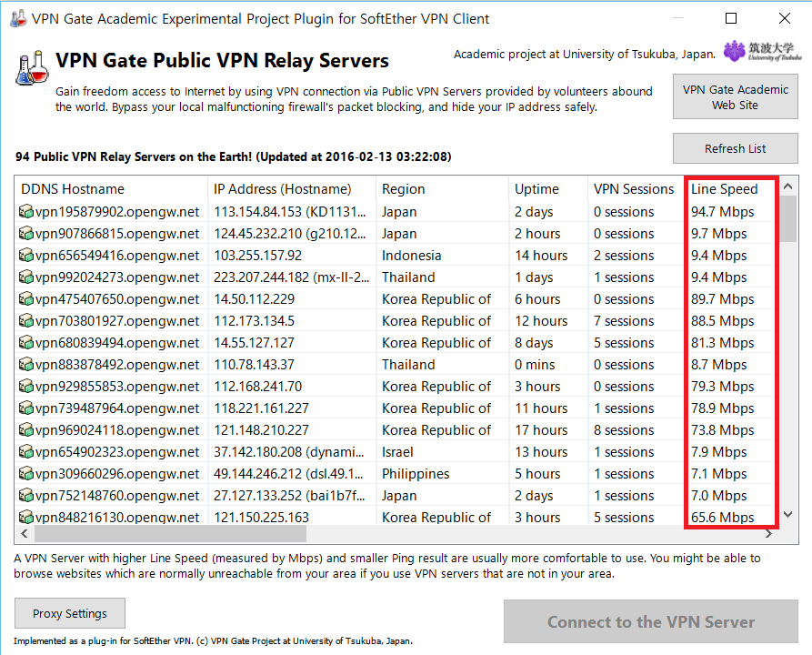Click server icon for vpn195879902.opengw.net

coord(25,211)
